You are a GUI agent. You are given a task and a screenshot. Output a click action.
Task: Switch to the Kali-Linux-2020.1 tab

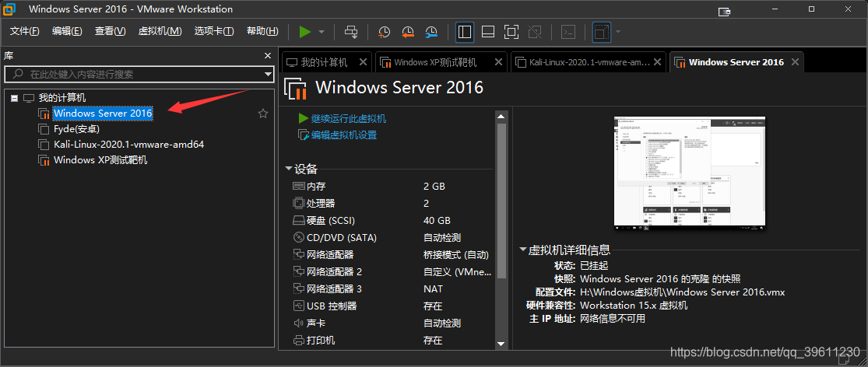point(588,62)
